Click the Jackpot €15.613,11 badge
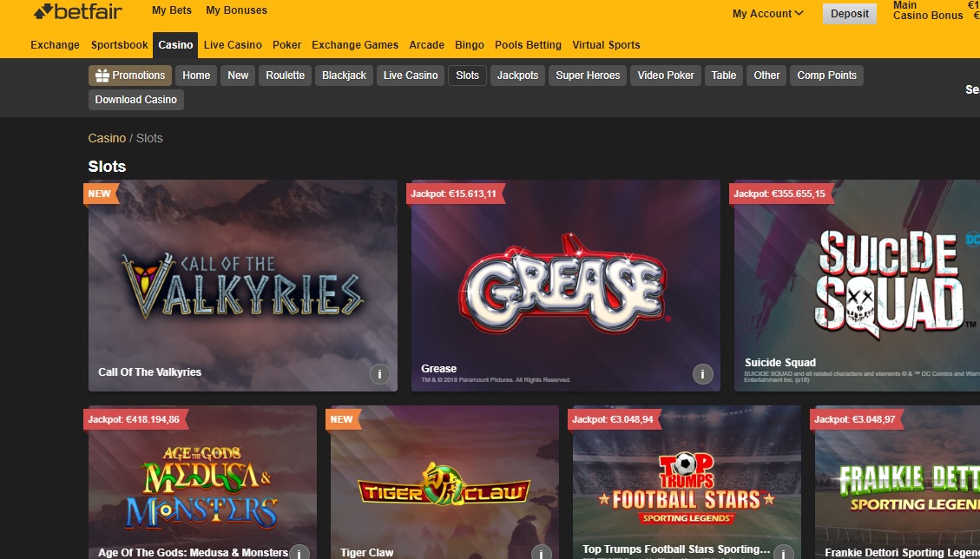 coord(456,194)
